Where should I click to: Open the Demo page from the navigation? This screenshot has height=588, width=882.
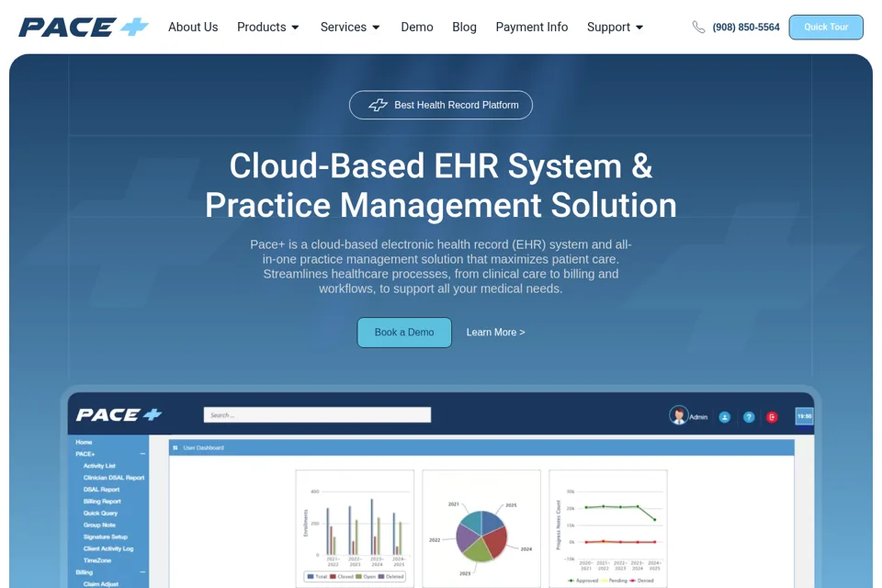(417, 27)
